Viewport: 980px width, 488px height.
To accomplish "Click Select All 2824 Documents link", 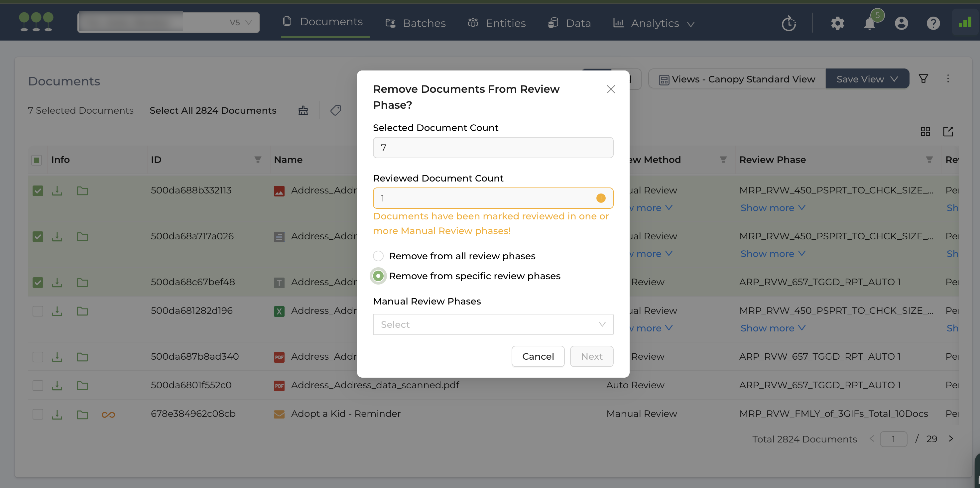I will tap(213, 110).
